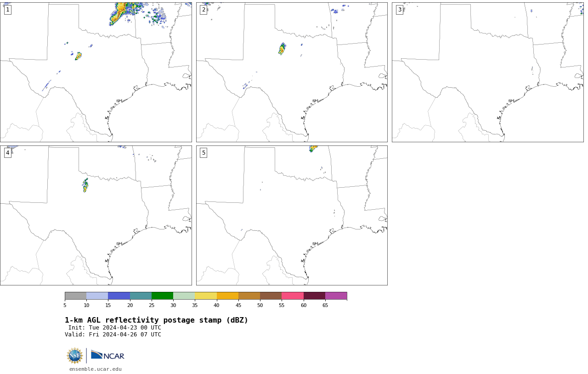The width and height of the screenshot is (588, 374).
Task: Open ensemble member 1 reflectivity map
Action: (x=96, y=72)
